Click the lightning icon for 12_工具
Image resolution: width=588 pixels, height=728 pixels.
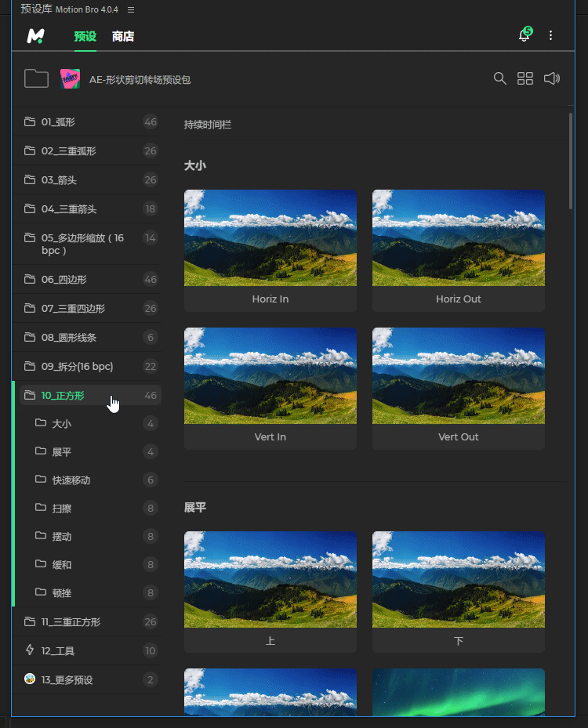[x=30, y=650]
